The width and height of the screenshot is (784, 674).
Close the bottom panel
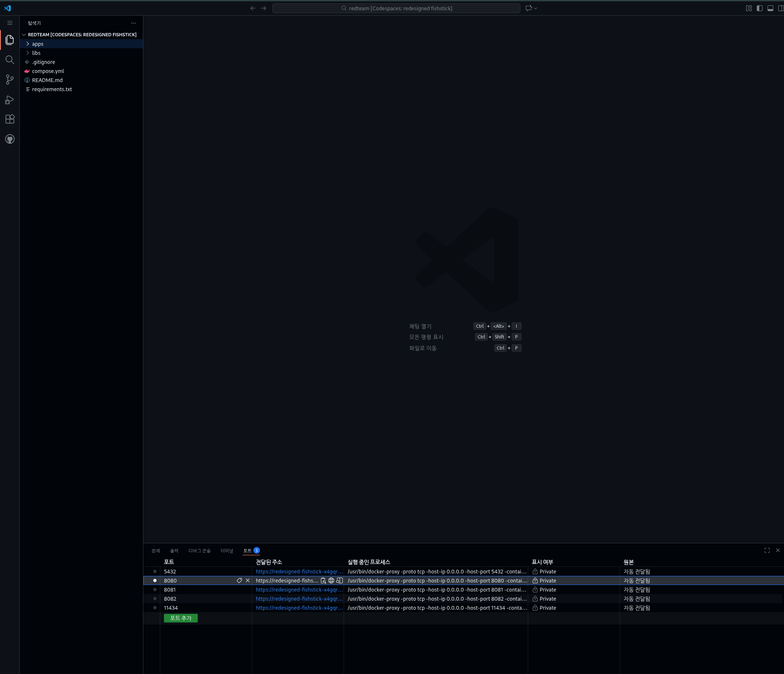tap(778, 550)
